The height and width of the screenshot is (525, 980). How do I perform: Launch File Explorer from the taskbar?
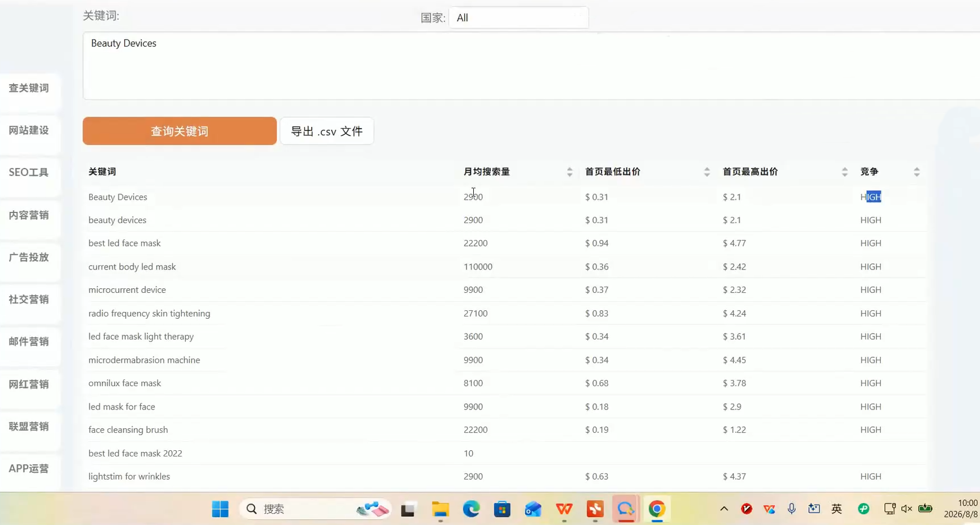coord(440,509)
